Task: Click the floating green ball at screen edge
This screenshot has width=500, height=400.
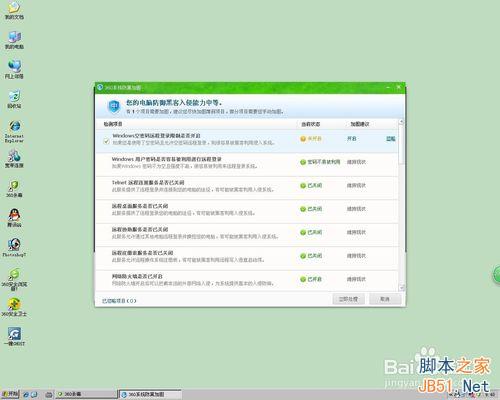Action: pyautogui.click(x=497, y=275)
